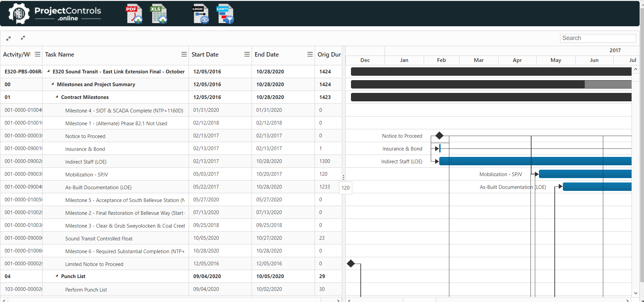Select the Indirect Staff (LOE) gantt bar
Screen dimensions: 644x302
point(535,161)
